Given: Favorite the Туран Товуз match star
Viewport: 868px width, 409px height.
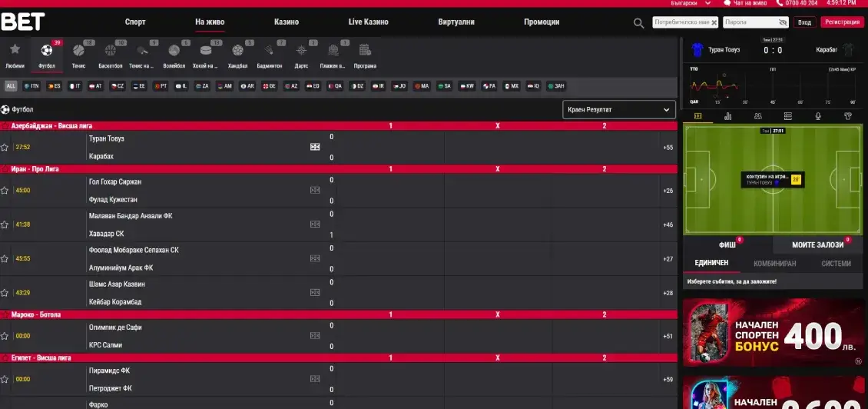Looking at the screenshot, I should point(5,148).
